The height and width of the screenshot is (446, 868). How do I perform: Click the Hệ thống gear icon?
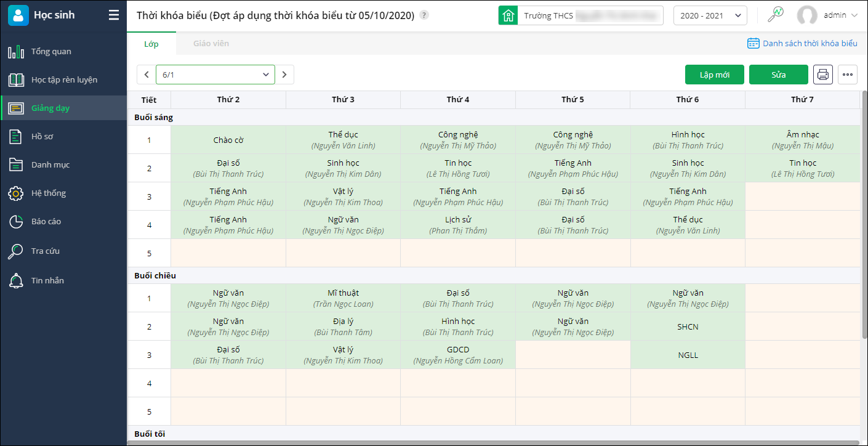click(16, 193)
